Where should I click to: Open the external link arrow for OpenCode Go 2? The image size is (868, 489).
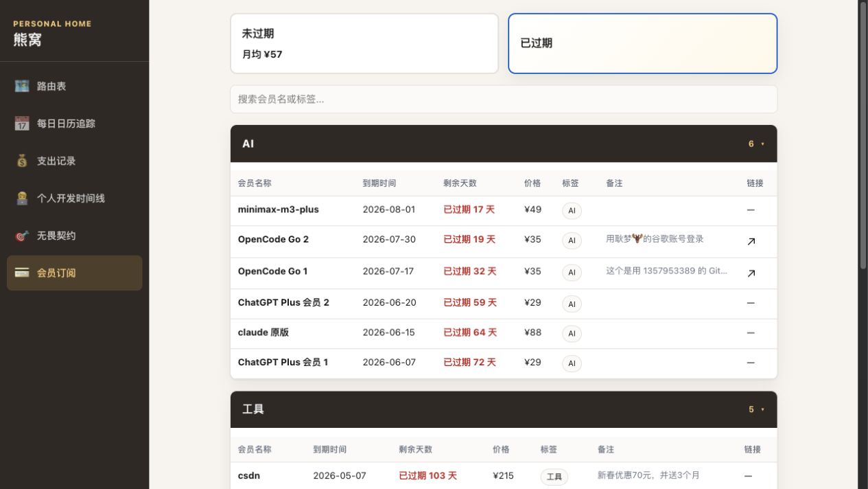click(x=751, y=241)
